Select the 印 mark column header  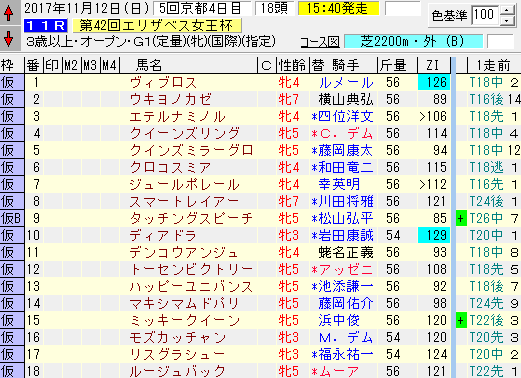coord(53,65)
